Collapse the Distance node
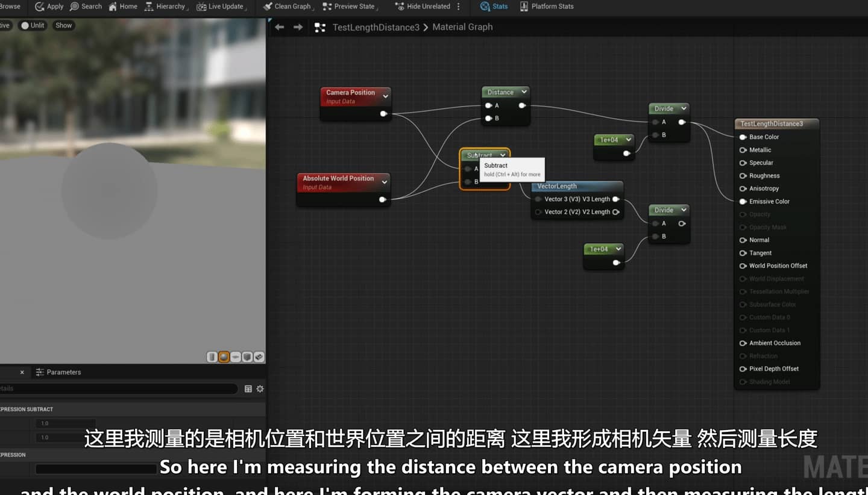The image size is (868, 495). 524,92
